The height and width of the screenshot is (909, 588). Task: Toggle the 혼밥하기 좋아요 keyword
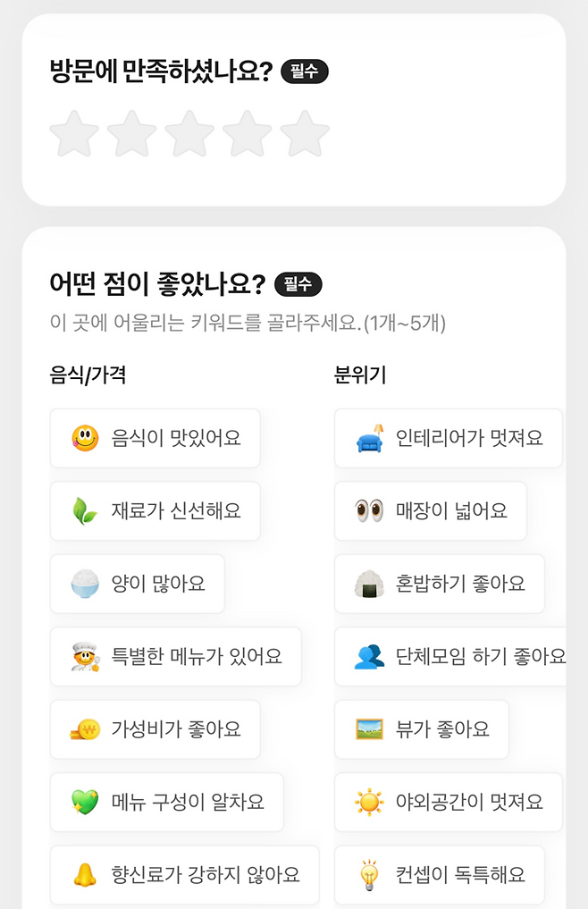[x=439, y=584]
